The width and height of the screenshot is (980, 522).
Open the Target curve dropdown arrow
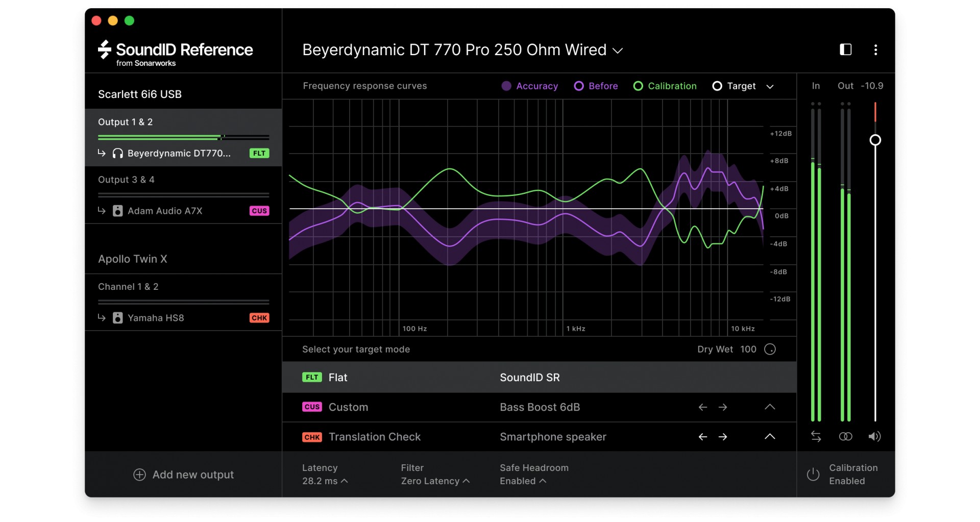pyautogui.click(x=770, y=87)
